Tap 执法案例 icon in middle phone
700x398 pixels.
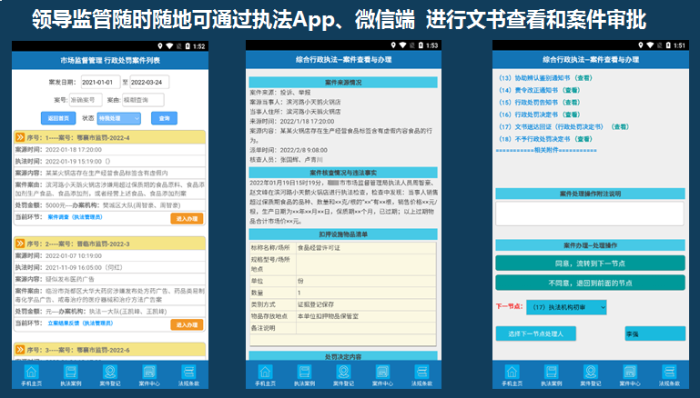[x=304, y=375]
